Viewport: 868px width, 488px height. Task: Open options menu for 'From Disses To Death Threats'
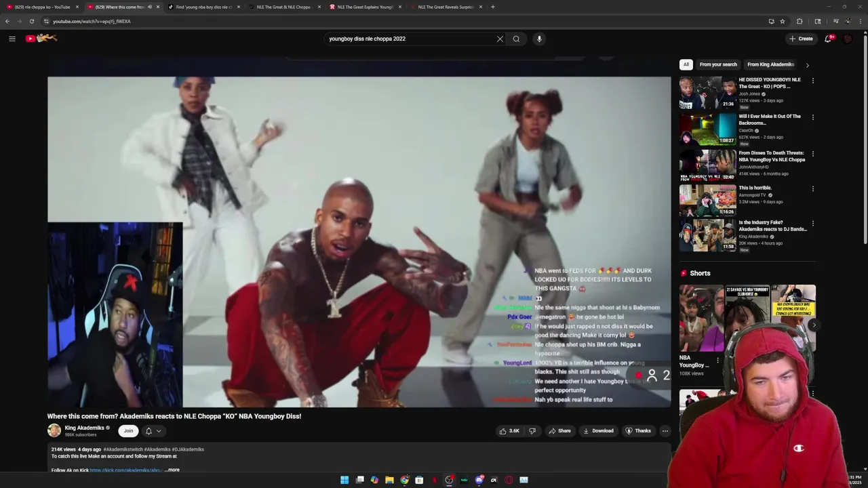(812, 154)
